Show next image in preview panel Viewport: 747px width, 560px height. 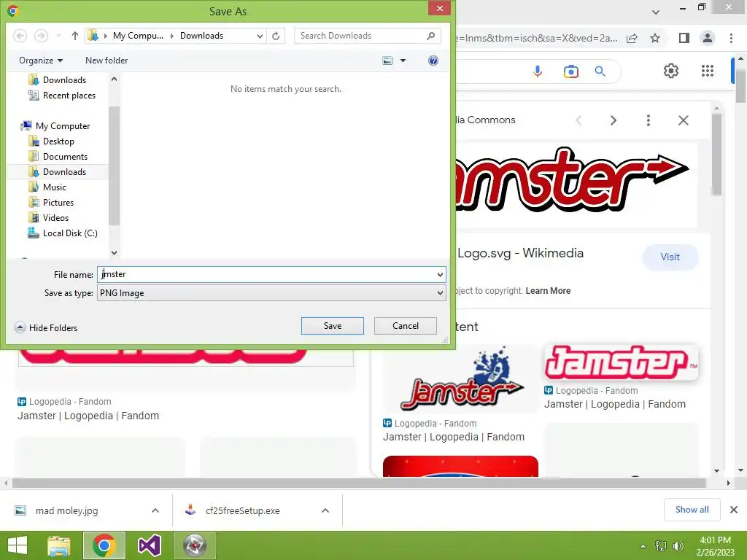tap(614, 120)
